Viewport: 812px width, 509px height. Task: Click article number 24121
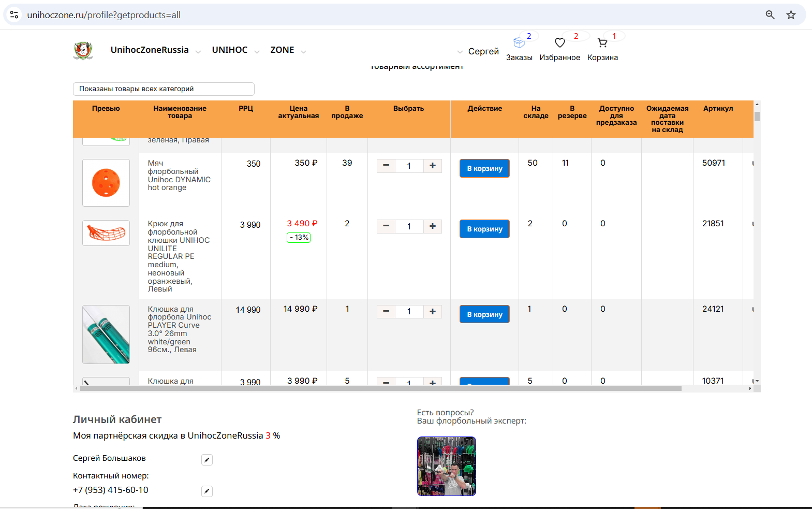(713, 309)
